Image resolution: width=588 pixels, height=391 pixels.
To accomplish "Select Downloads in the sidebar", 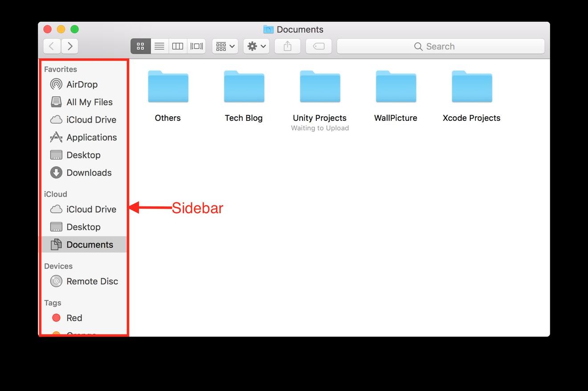I will tap(89, 173).
